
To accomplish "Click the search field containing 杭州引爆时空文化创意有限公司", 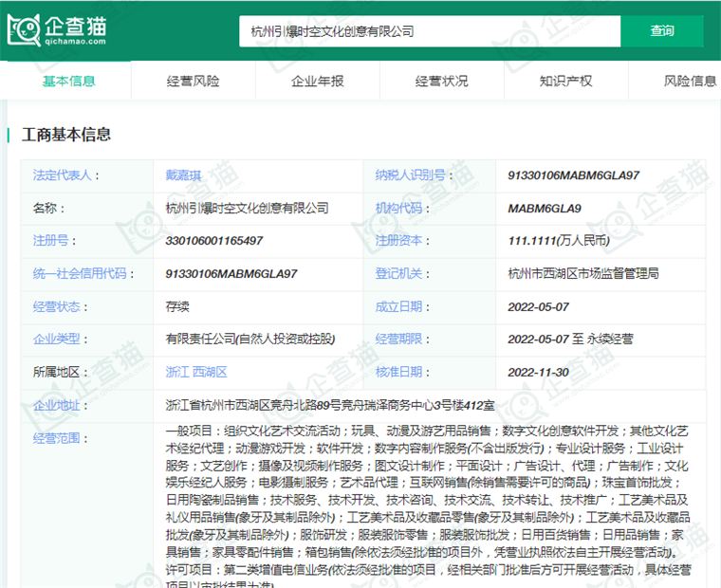I will click(430, 31).
